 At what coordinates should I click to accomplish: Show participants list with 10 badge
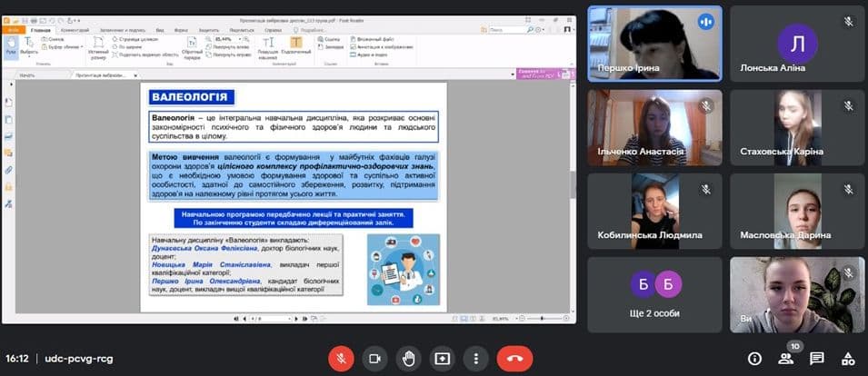click(x=786, y=358)
